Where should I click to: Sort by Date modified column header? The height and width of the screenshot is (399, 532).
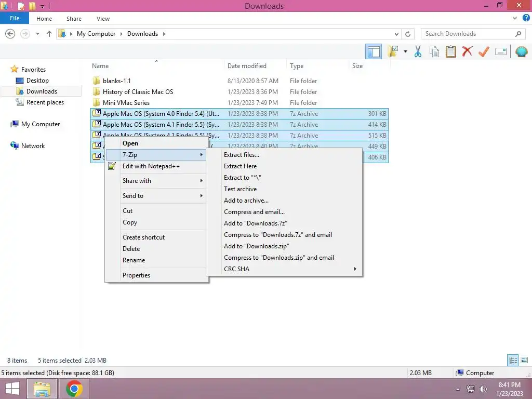[x=255, y=66]
